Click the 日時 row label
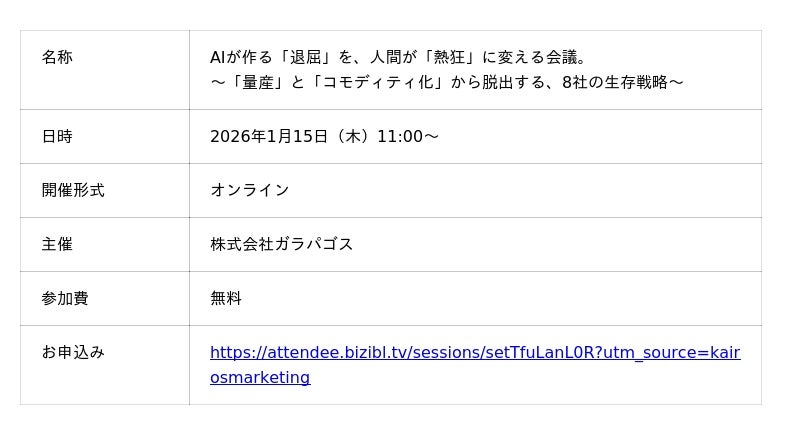The image size is (800, 435). tap(57, 137)
